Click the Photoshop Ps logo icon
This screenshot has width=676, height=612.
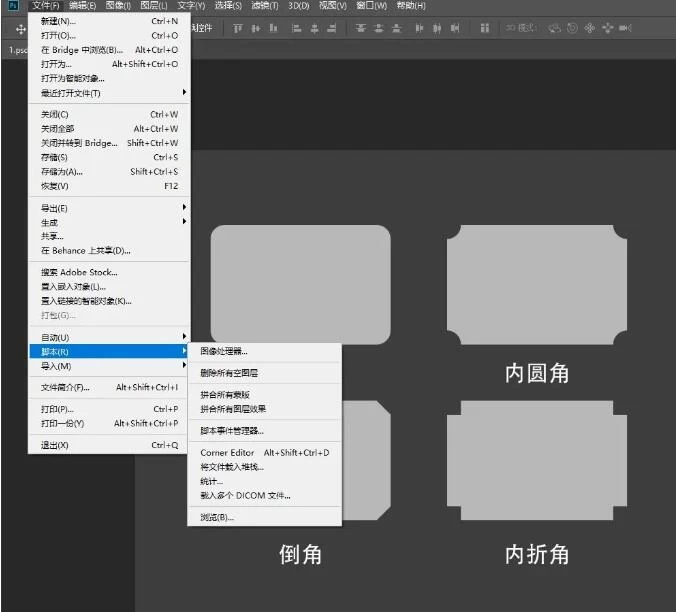pos(13,6)
